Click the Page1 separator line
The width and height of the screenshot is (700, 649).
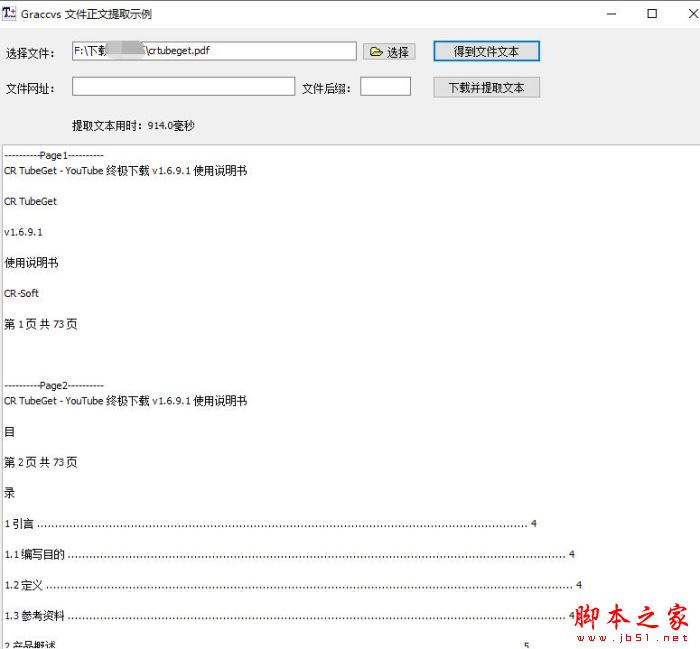pos(54,155)
